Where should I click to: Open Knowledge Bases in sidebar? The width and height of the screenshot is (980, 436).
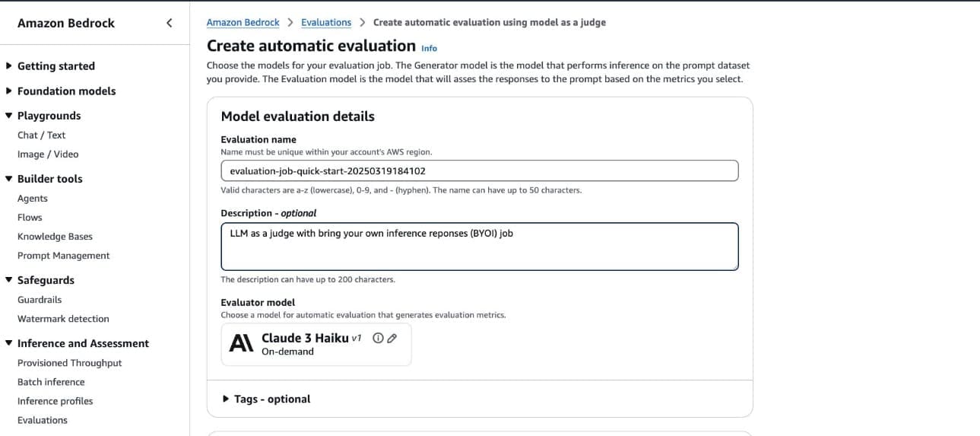55,237
